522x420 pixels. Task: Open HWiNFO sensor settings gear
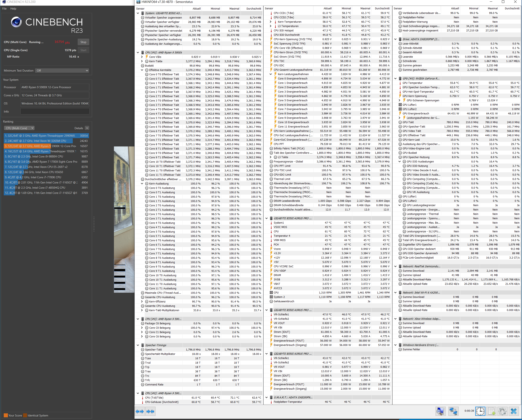502,411
